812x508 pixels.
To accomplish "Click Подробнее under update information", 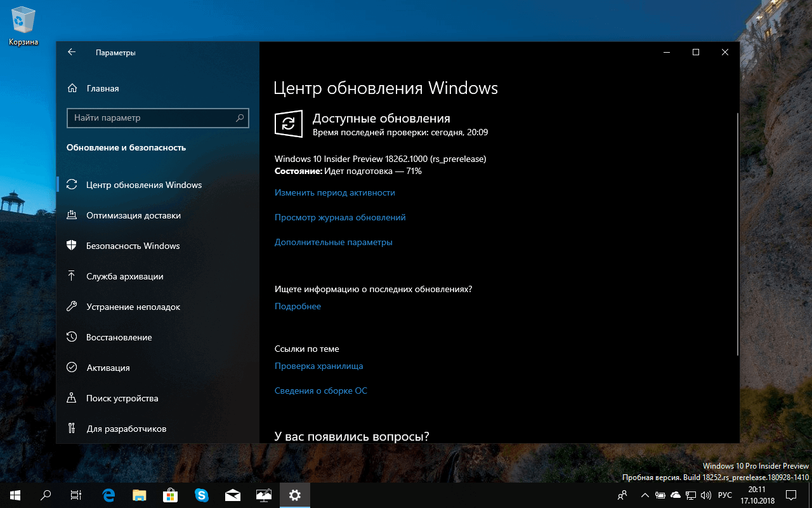I will point(298,306).
